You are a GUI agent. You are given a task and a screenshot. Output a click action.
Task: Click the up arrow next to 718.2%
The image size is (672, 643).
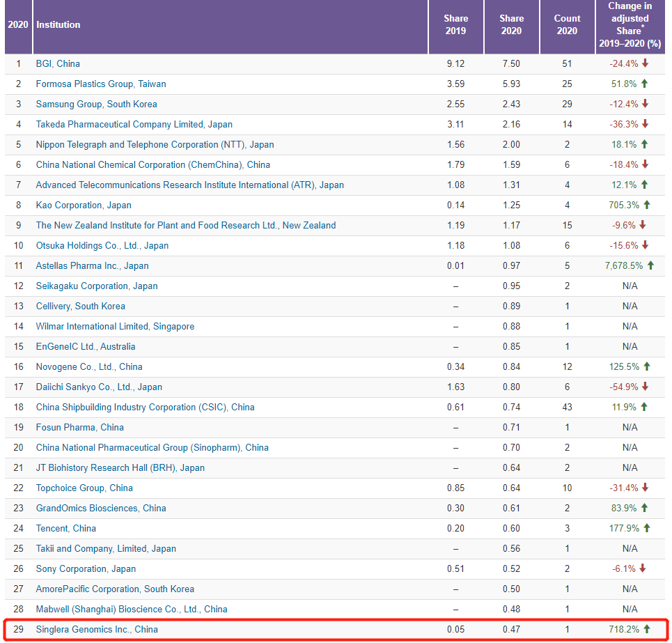point(647,629)
